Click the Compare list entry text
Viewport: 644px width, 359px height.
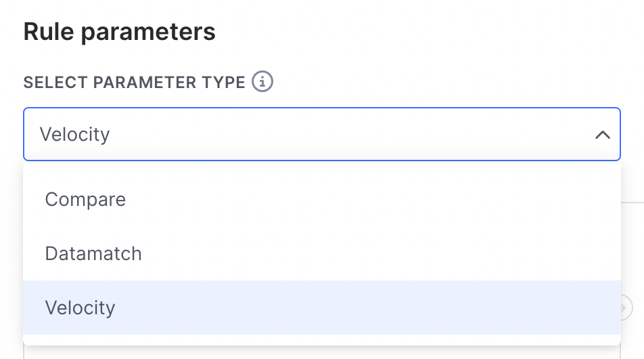coord(85,200)
